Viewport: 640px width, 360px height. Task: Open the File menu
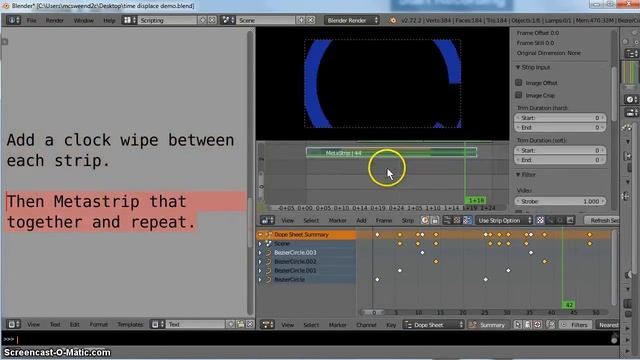coord(31,20)
